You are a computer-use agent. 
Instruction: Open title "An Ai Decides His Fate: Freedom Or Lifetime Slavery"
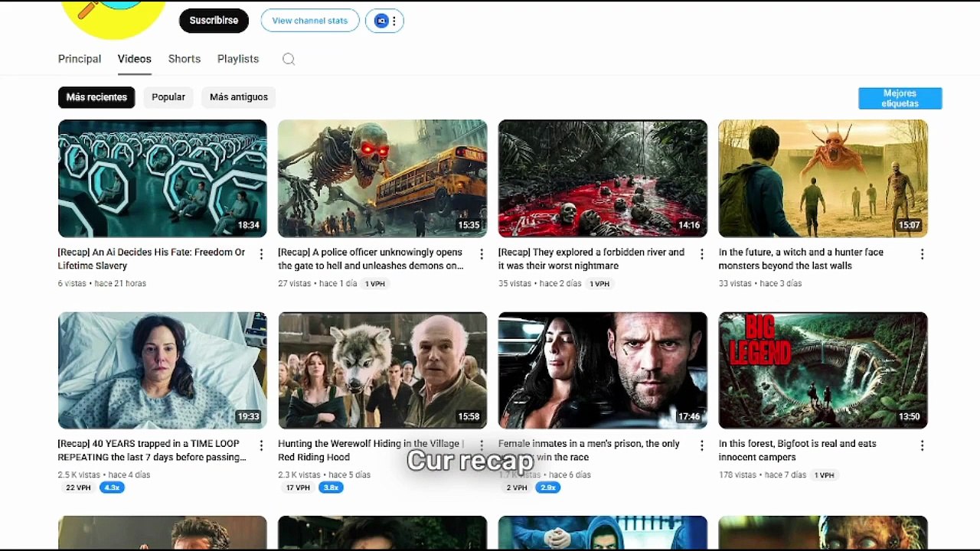click(x=152, y=259)
